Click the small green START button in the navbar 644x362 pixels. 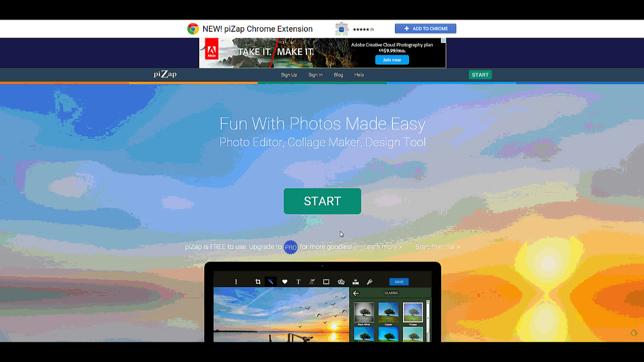click(480, 75)
